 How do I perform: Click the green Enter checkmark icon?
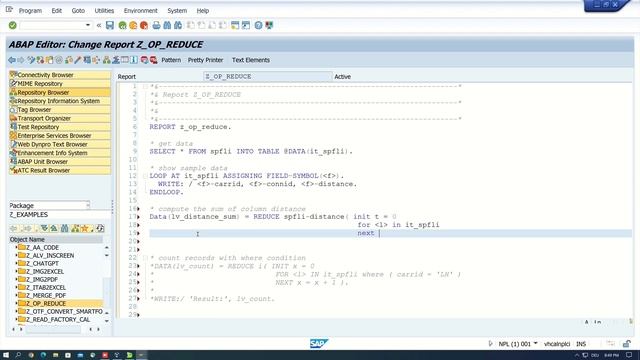pyautogui.click(x=13, y=25)
